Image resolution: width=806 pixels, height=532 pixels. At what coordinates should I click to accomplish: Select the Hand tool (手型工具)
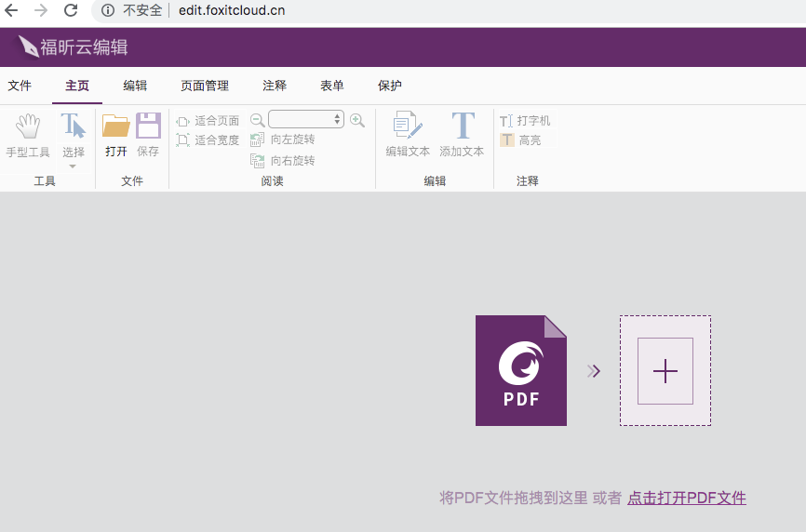point(28,136)
